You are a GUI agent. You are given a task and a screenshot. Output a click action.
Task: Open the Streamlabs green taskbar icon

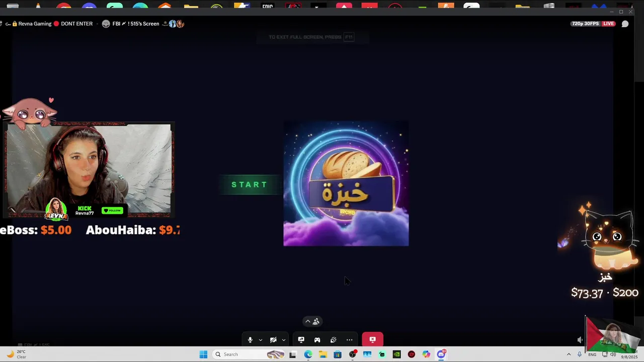pyautogui.click(x=382, y=354)
